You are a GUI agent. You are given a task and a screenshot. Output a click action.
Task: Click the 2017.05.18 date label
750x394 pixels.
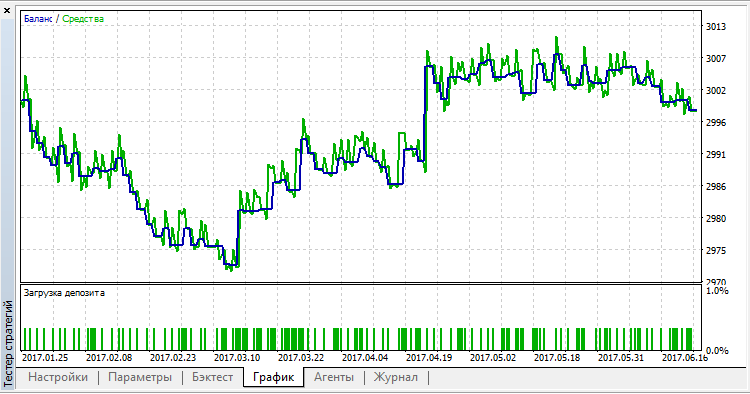coord(557,358)
